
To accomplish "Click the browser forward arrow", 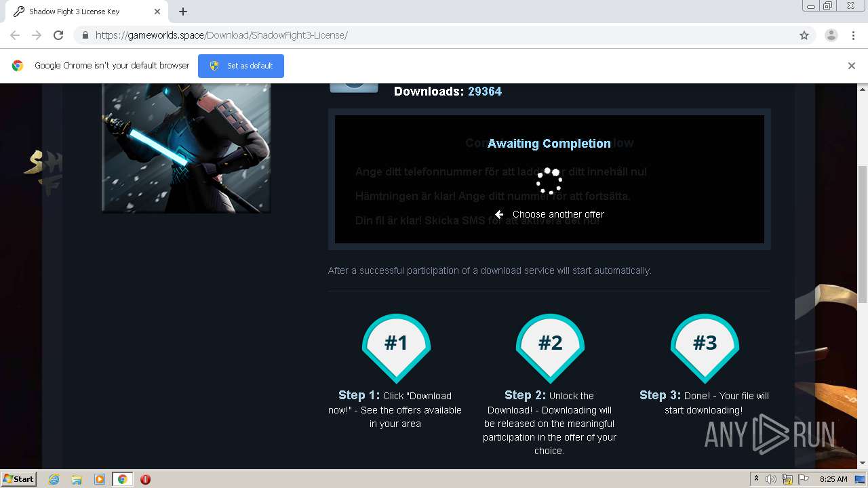I will 37,35.
